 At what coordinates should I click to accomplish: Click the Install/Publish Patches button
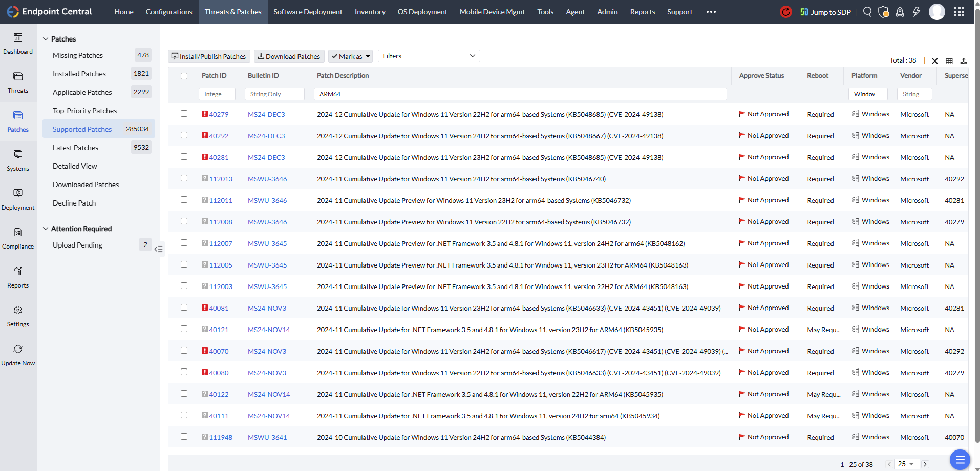point(209,56)
